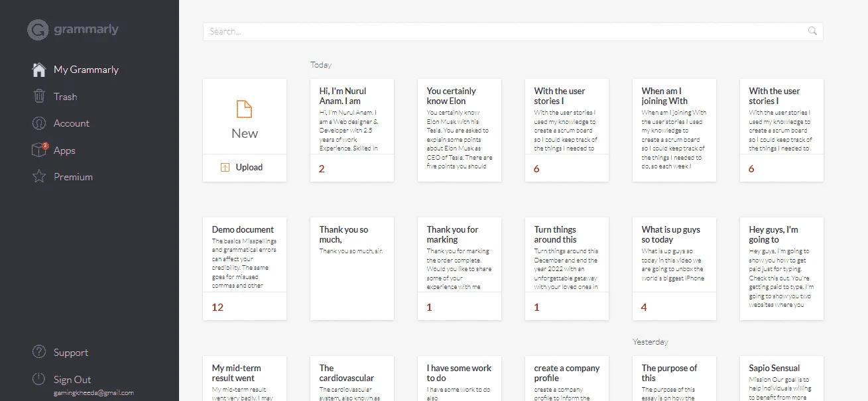Open the Trash section
868x401 pixels.
click(65, 97)
